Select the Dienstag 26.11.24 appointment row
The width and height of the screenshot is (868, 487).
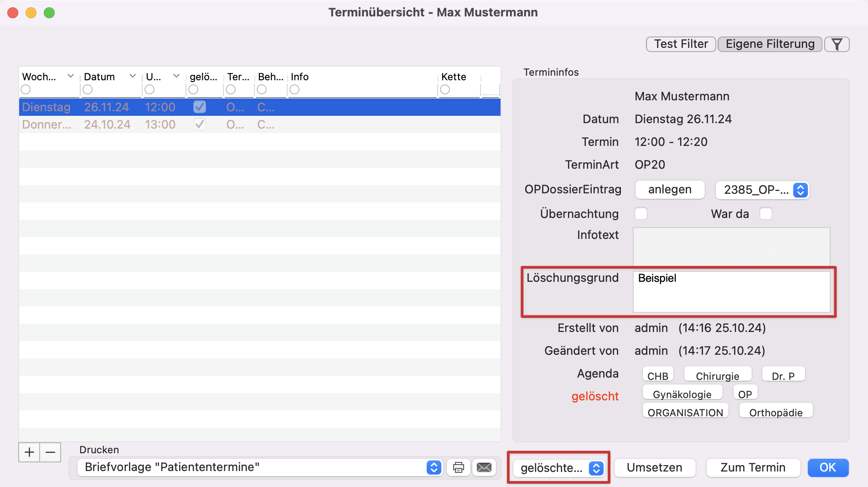tap(260, 107)
